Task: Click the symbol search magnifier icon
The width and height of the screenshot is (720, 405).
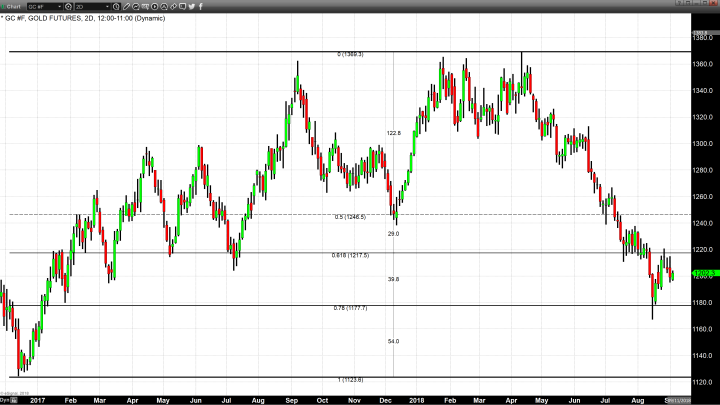Action: [71, 6]
